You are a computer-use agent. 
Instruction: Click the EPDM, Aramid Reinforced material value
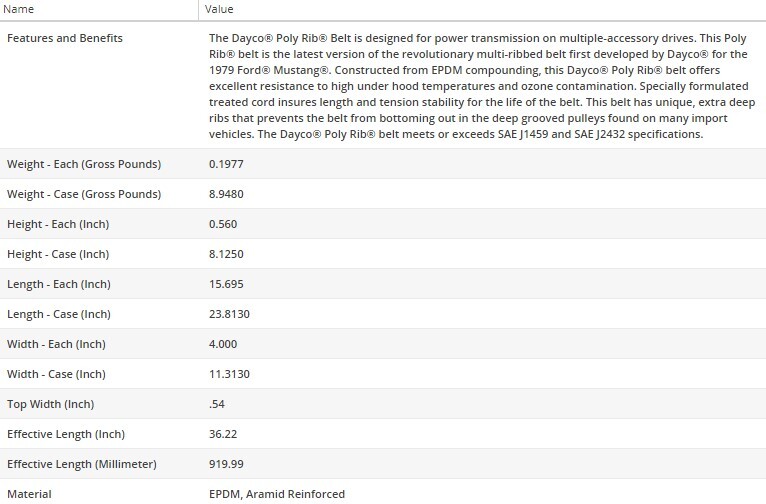[x=277, y=494]
